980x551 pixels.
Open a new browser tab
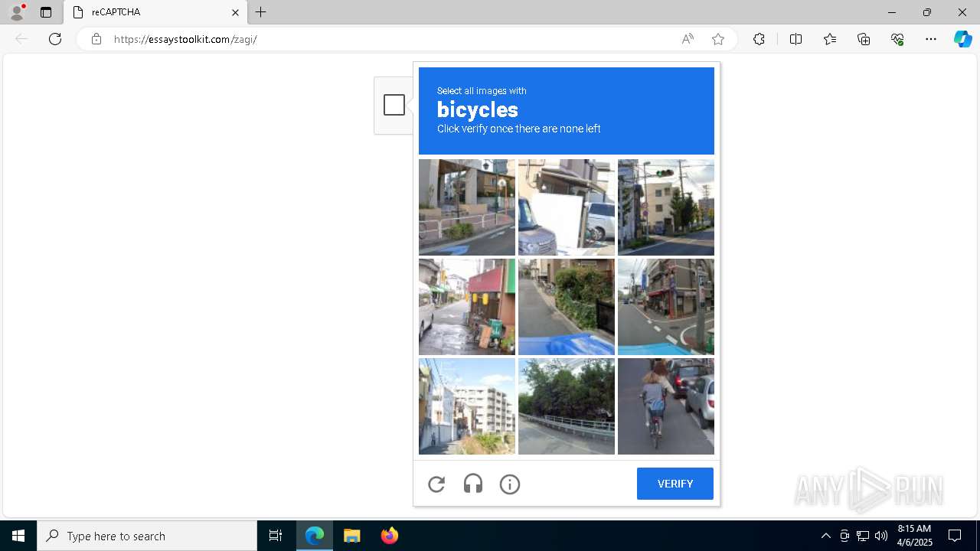pos(261,12)
